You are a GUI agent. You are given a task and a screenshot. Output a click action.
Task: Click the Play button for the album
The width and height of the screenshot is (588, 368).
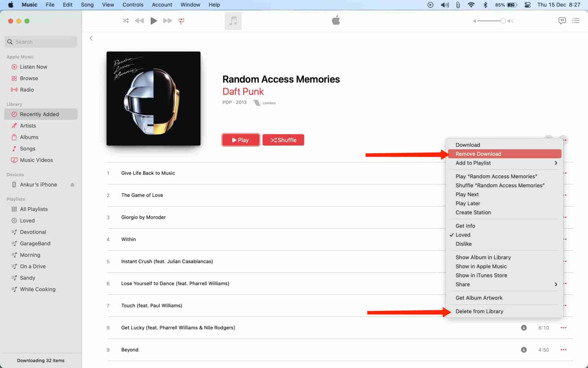pyautogui.click(x=240, y=139)
